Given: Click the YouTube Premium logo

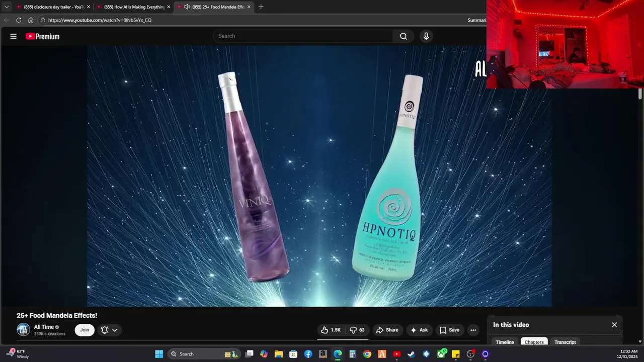Looking at the screenshot, I should coord(43,36).
